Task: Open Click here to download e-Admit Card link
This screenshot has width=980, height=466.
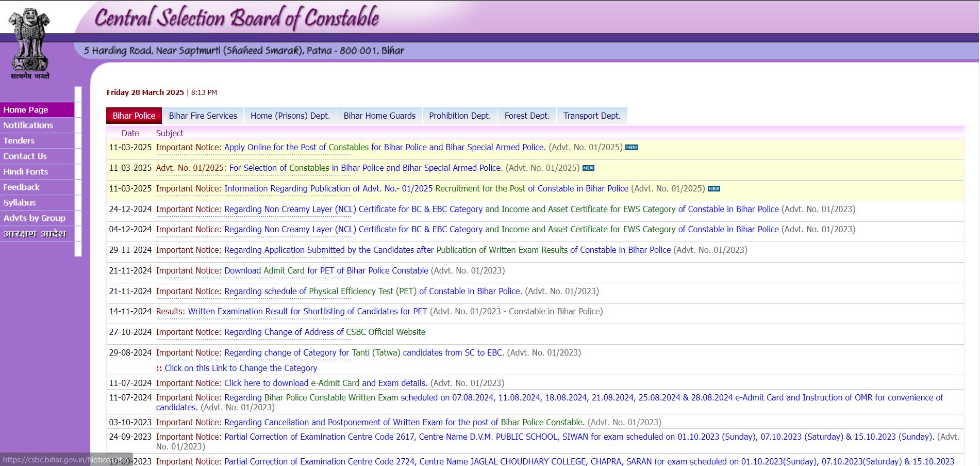Action: click(x=326, y=383)
